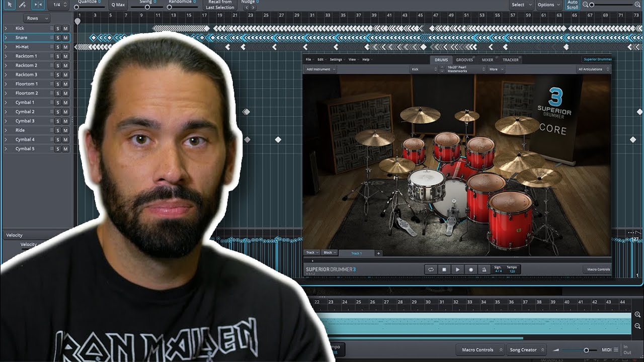Click the play button in transport

(458, 269)
